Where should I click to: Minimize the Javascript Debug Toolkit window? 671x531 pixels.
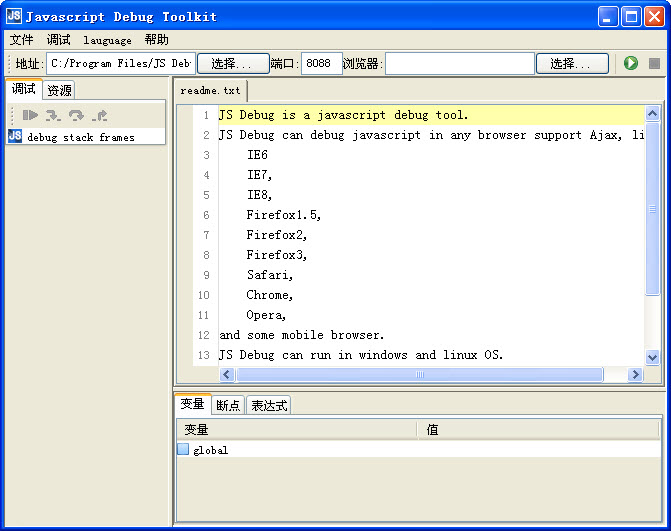pyautogui.click(x=608, y=17)
